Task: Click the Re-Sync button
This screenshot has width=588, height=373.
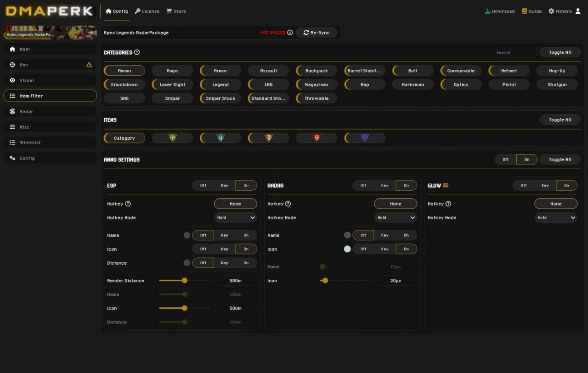Action: (317, 32)
